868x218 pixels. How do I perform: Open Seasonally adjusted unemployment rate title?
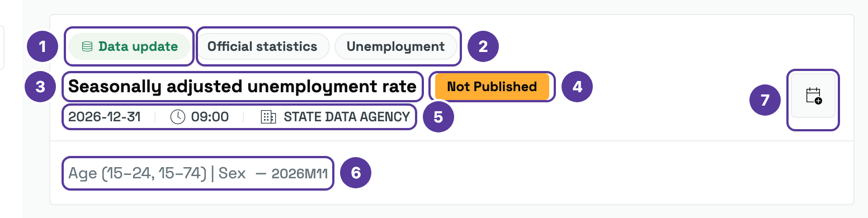coord(242,87)
